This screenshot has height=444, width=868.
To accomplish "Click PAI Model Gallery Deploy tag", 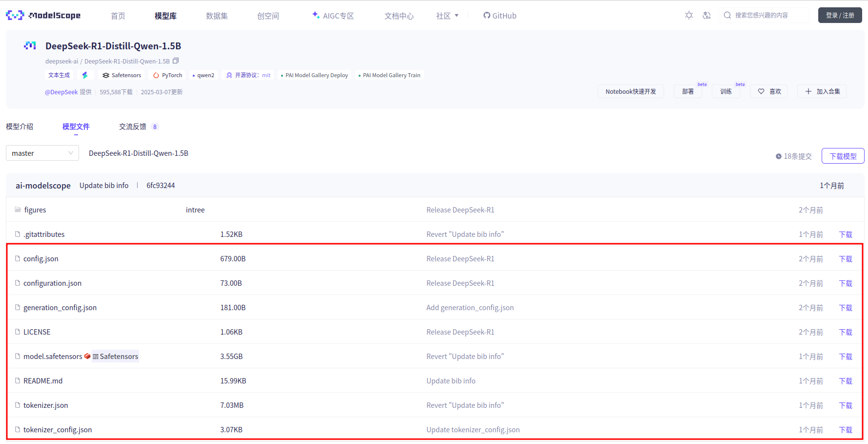I will [314, 75].
